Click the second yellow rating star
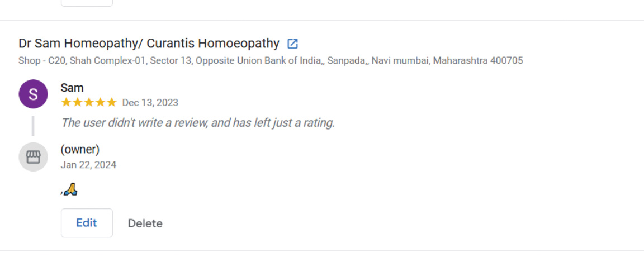Screen dimensions: 644x257 click(78, 102)
